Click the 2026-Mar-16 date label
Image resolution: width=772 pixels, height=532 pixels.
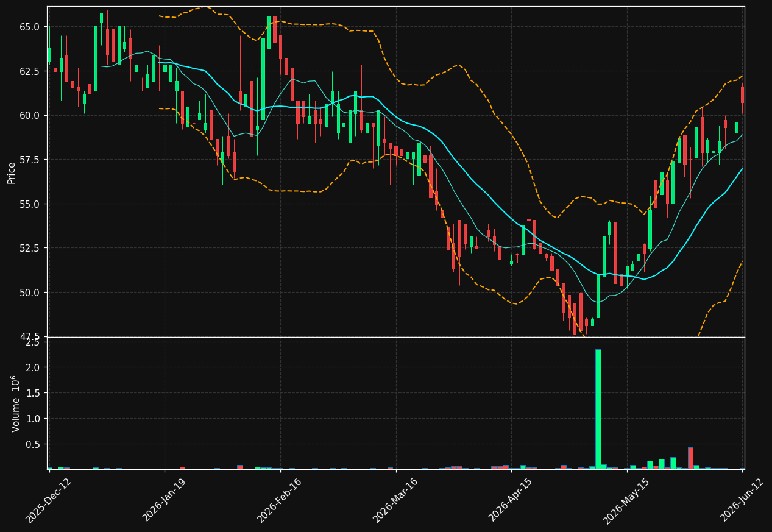395,500
